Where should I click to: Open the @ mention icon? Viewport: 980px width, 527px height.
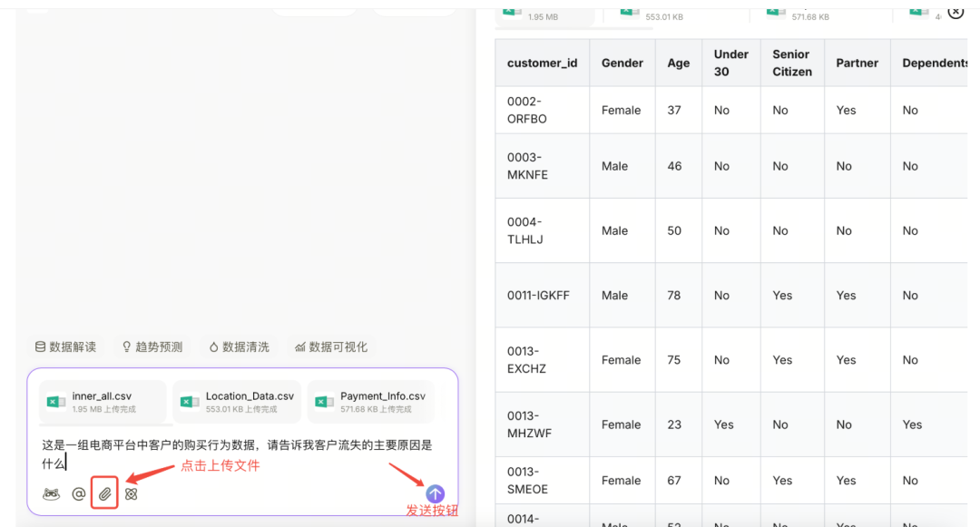(77, 493)
